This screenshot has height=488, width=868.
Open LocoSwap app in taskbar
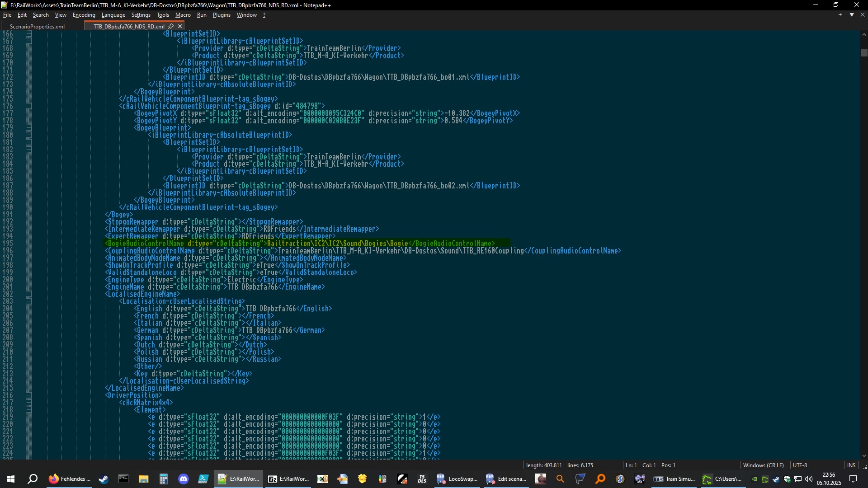[457, 479]
